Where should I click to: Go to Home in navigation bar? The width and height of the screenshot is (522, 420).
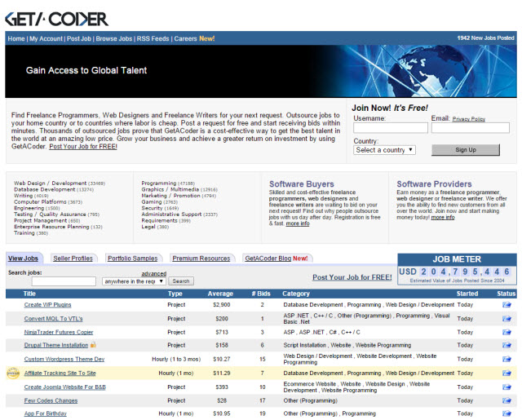(x=16, y=38)
